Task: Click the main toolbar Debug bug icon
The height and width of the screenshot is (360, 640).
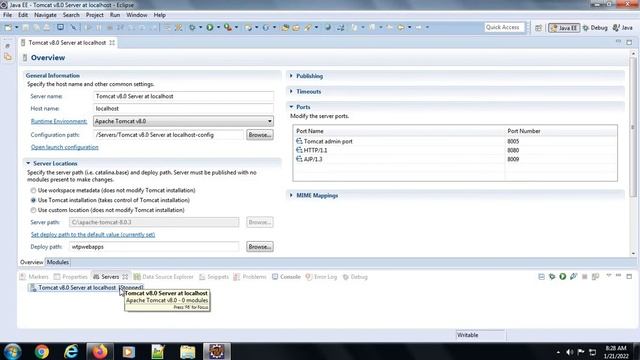Action: [x=192, y=27]
